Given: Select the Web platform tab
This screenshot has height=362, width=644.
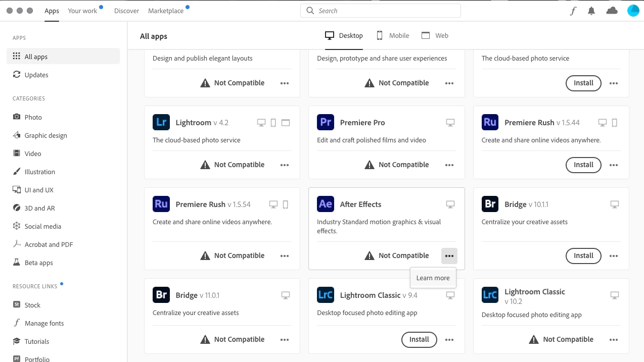Looking at the screenshot, I should coord(435,35).
